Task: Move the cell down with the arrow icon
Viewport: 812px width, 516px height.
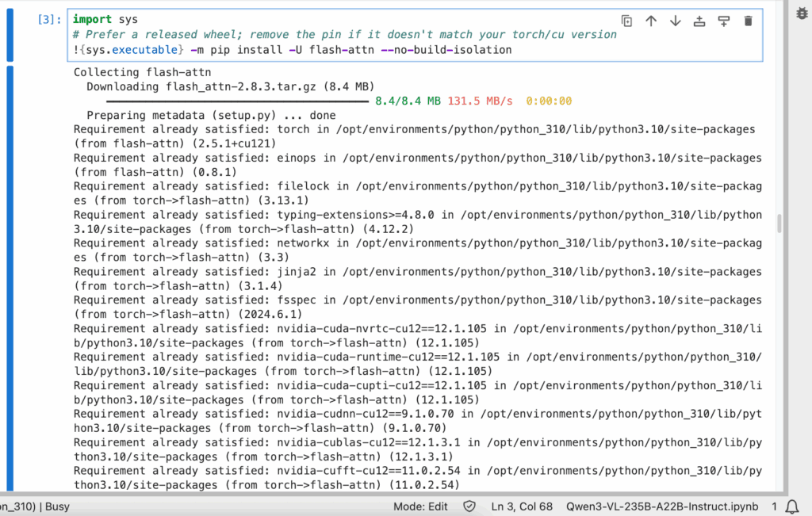Action: (675, 21)
